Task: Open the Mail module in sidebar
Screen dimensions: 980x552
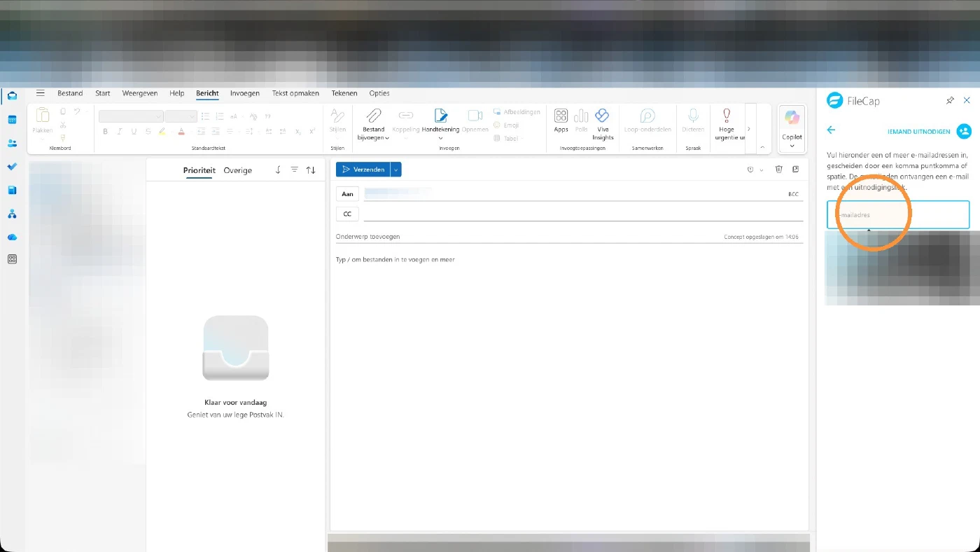Action: tap(12, 96)
